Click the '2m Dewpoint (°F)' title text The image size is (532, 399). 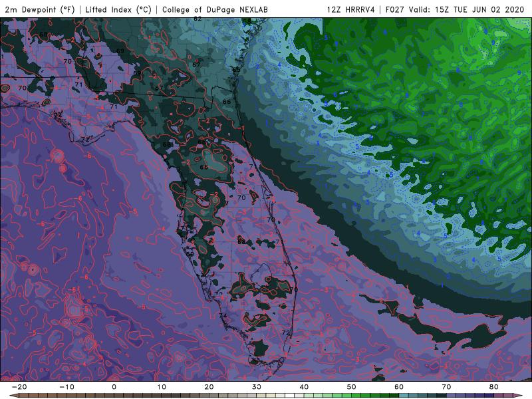40,9
